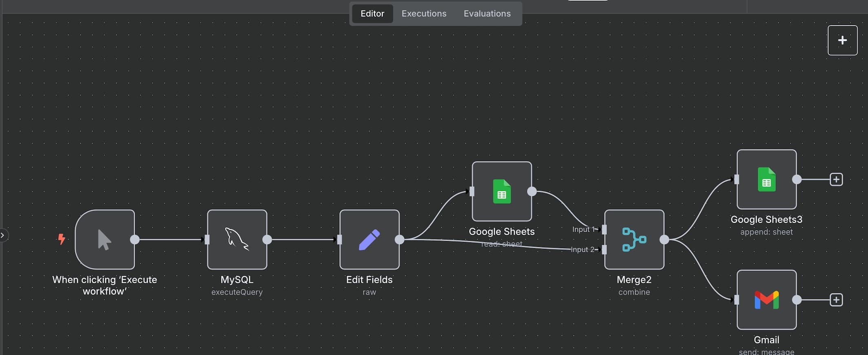Click the Merge2 combine node icon
The width and height of the screenshot is (868, 355).
[x=634, y=240]
